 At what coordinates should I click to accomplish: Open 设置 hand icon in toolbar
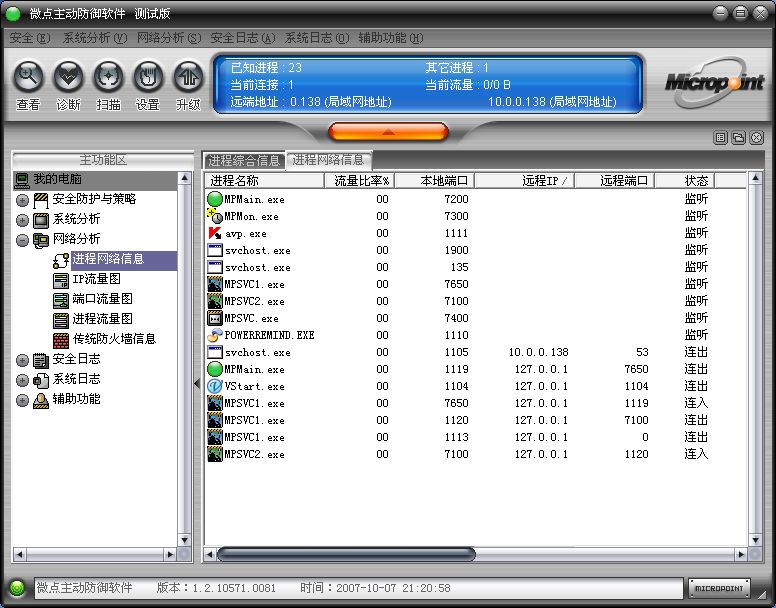pyautogui.click(x=148, y=77)
